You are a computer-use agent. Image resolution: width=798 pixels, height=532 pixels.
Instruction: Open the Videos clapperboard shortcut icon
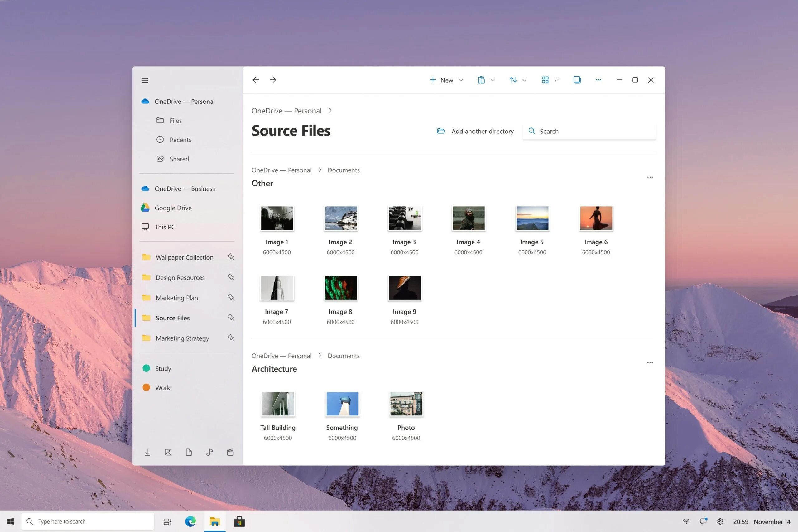coord(230,452)
